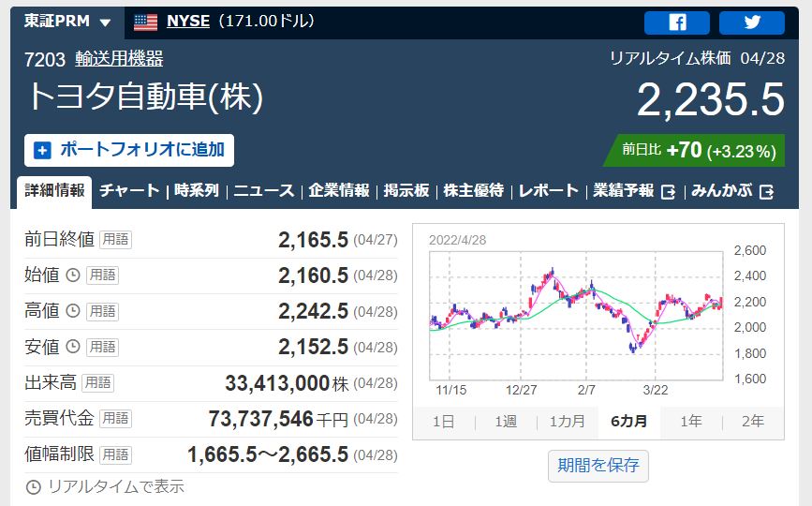This screenshot has height=506, width=812.
Task: Click the external link icon after みんかぶ
Action: click(767, 191)
